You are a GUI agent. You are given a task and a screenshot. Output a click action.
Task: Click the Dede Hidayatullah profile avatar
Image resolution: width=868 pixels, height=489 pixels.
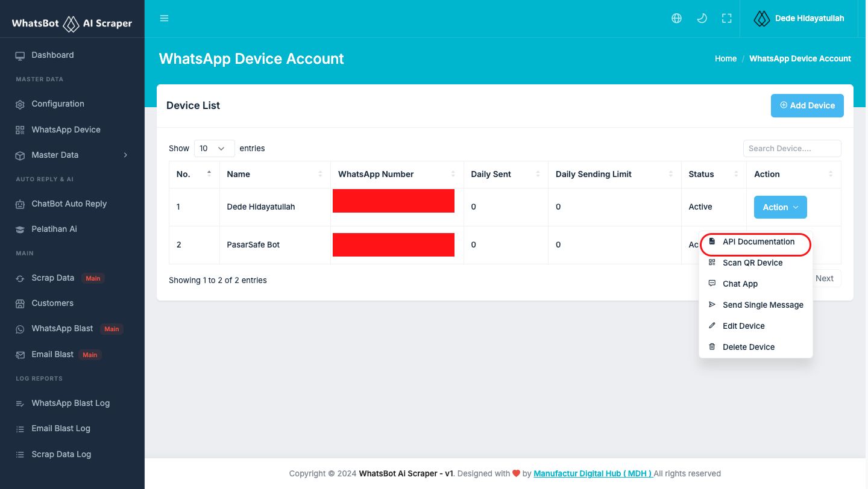click(x=762, y=19)
